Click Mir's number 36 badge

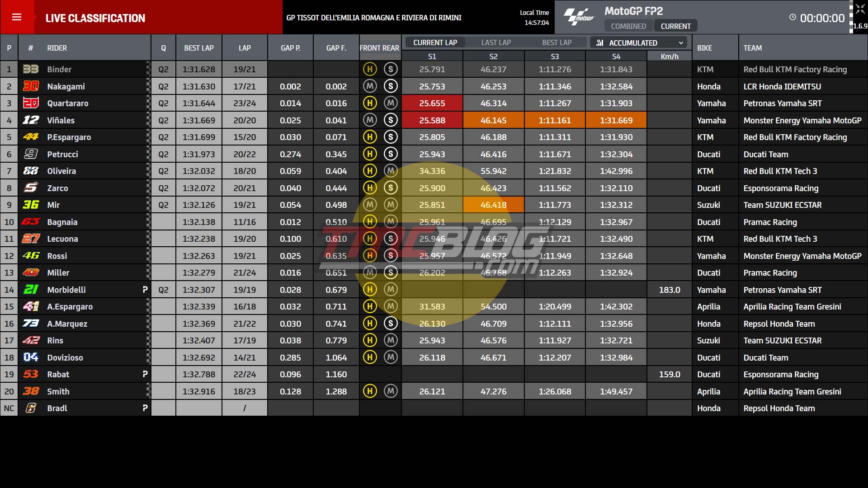click(31, 205)
